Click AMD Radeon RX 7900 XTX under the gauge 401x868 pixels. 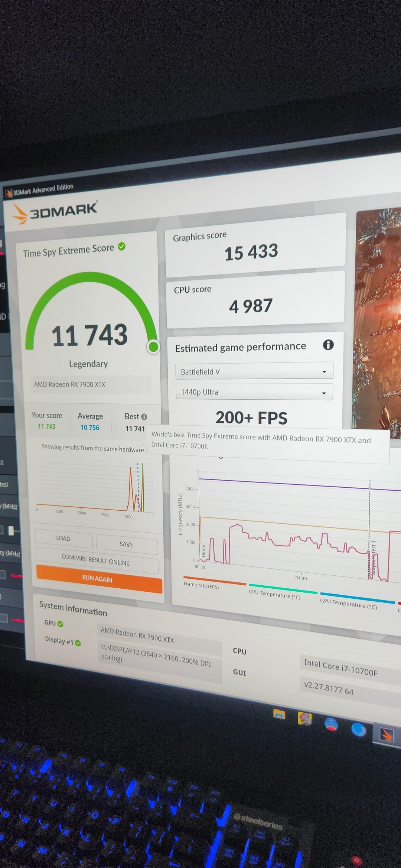tap(70, 384)
